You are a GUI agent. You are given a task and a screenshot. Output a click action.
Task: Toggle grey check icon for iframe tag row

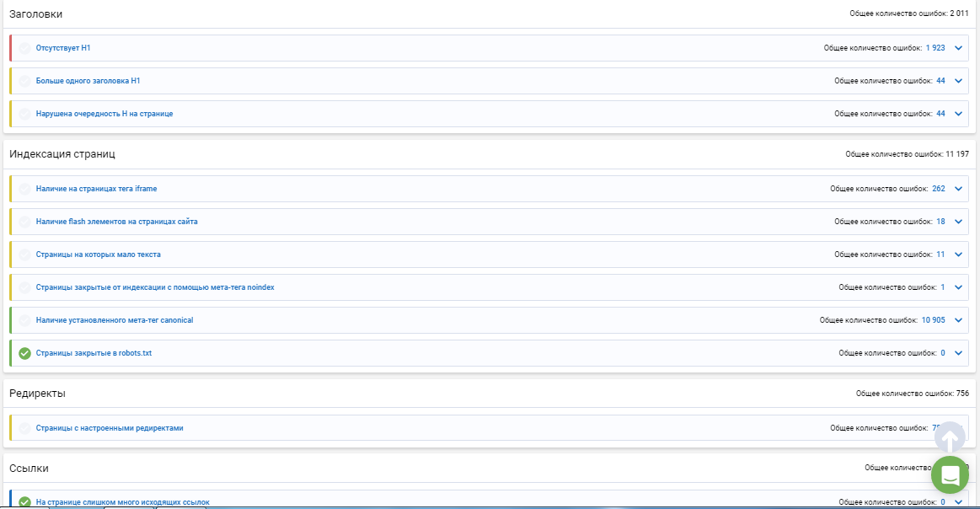click(x=24, y=189)
